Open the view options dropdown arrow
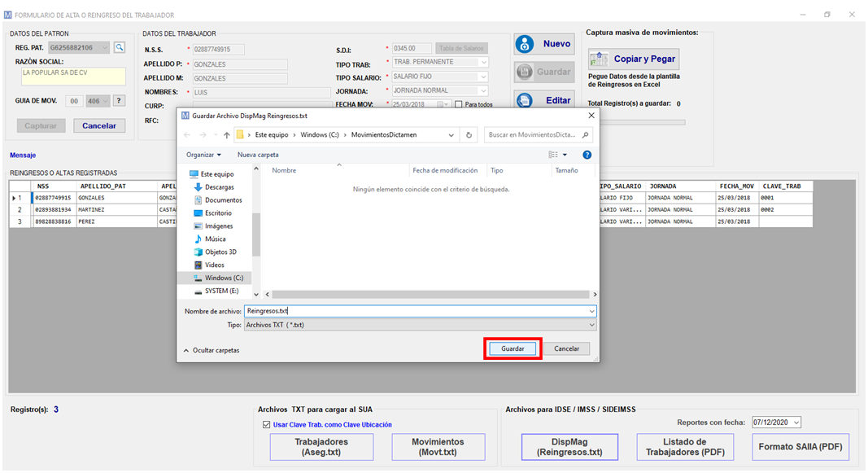 pos(565,155)
